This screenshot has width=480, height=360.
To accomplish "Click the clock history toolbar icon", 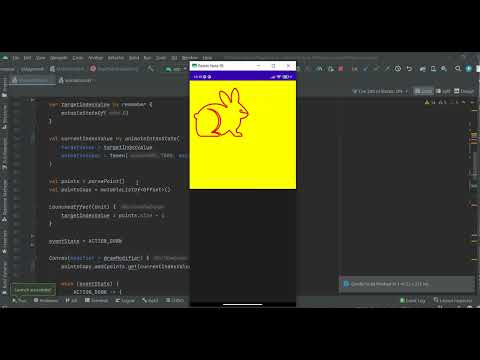I will tap(398, 69).
